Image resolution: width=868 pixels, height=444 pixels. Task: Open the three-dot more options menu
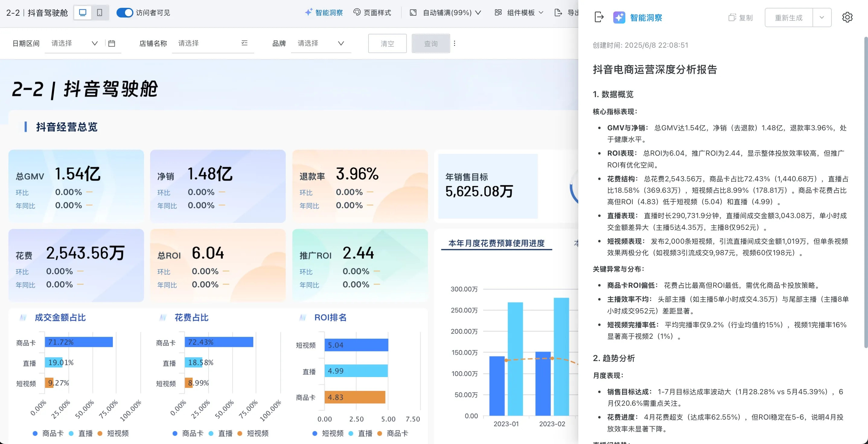click(455, 43)
